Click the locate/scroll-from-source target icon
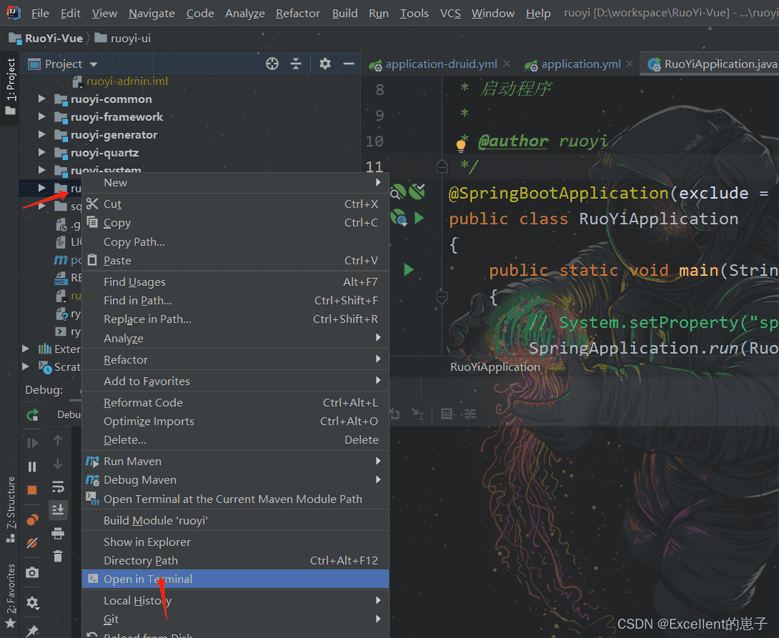The height and width of the screenshot is (638, 779). pos(272,64)
